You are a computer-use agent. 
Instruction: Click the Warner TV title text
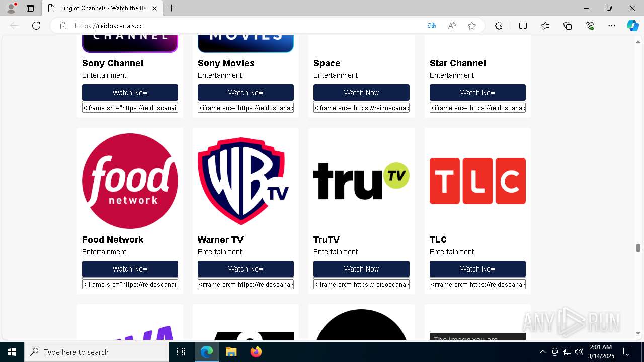tap(220, 240)
